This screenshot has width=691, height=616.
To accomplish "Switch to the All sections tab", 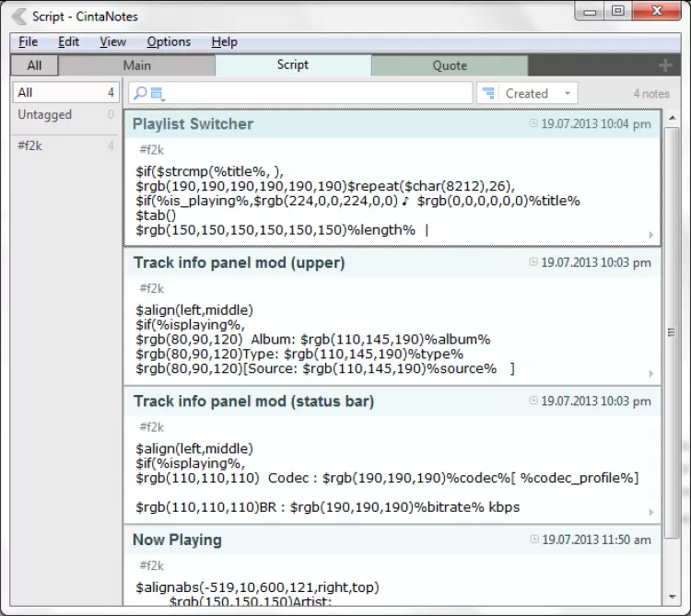I will tap(34, 65).
